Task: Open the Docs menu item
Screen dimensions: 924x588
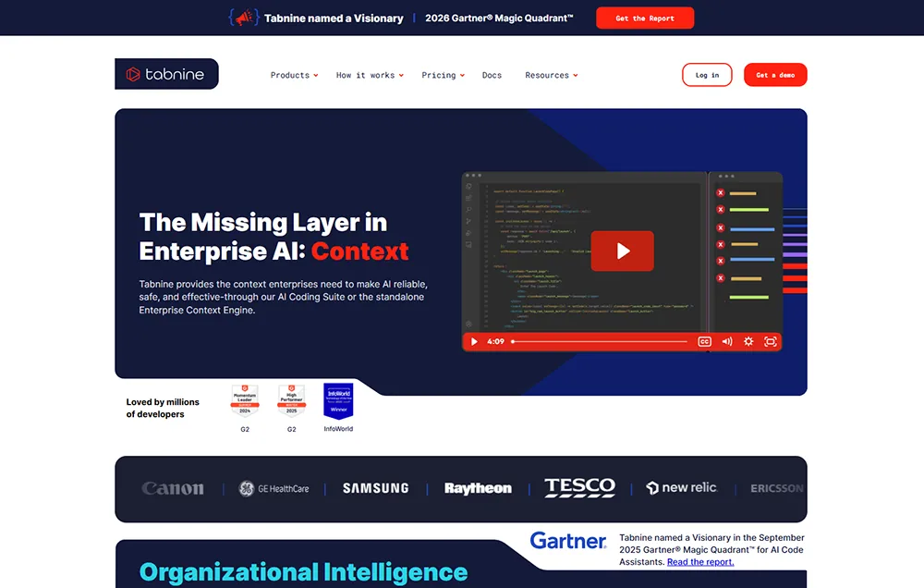Action: click(492, 76)
